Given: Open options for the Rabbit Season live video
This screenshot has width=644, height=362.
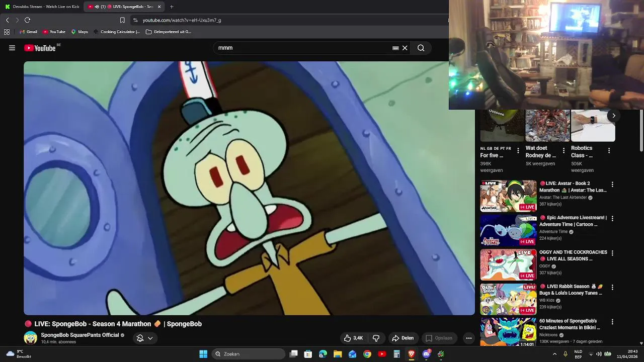Looking at the screenshot, I should [612, 288].
